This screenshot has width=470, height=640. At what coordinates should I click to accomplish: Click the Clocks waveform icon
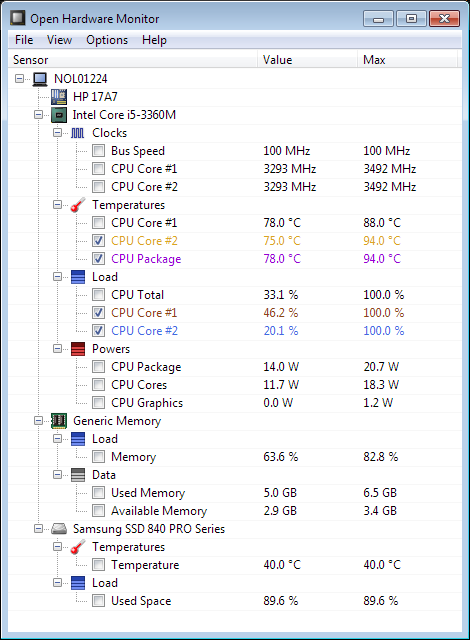[78, 133]
